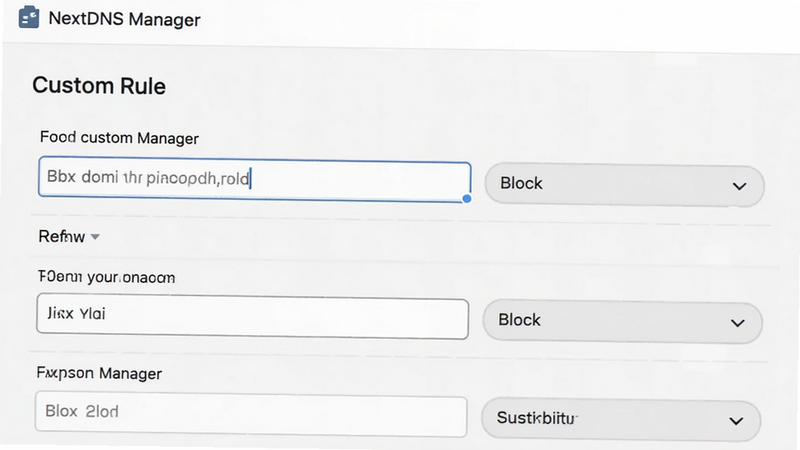The image size is (800, 450).
Task: Click the NextDNS Manager app icon
Action: point(29,17)
